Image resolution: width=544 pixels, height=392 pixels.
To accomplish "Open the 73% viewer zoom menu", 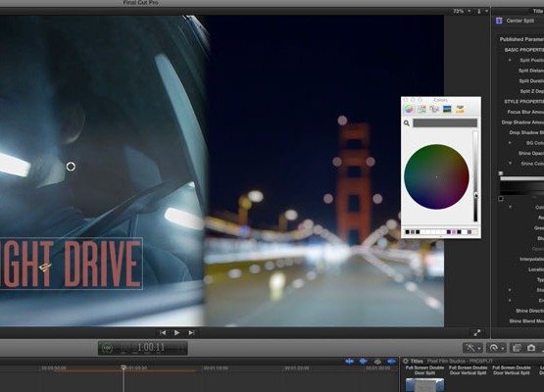I will (x=462, y=11).
